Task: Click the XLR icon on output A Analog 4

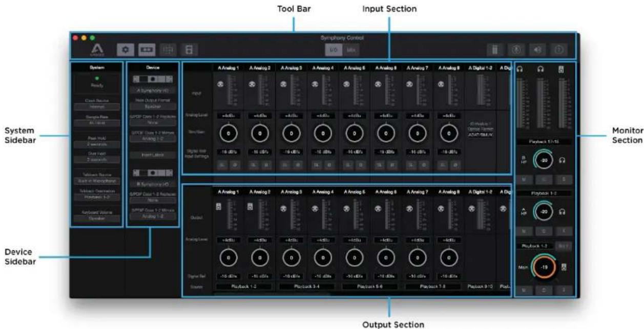Action: [316, 208]
